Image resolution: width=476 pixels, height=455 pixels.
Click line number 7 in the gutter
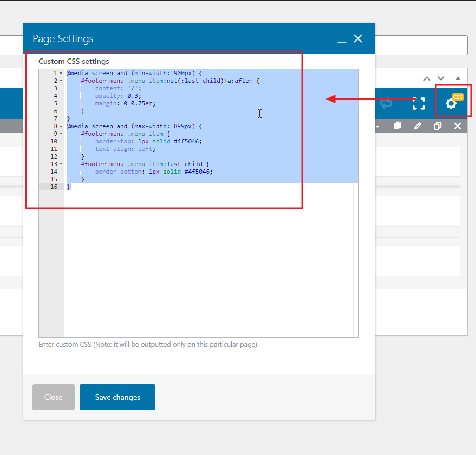pos(56,118)
